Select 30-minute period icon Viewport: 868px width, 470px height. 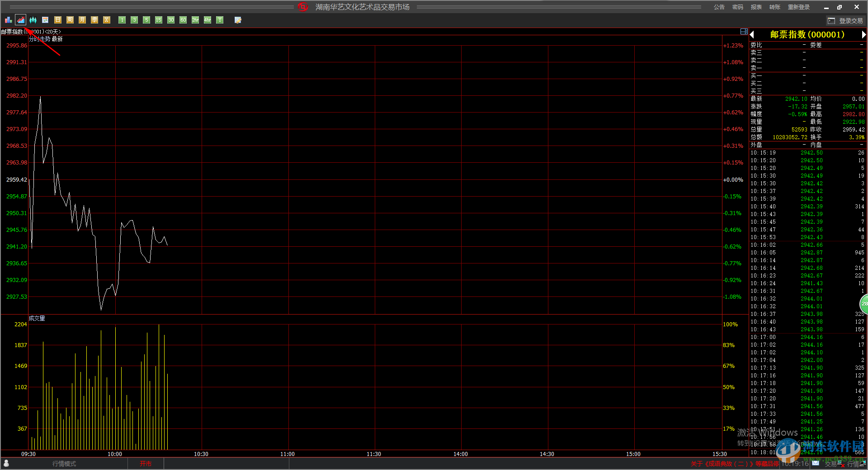click(171, 20)
